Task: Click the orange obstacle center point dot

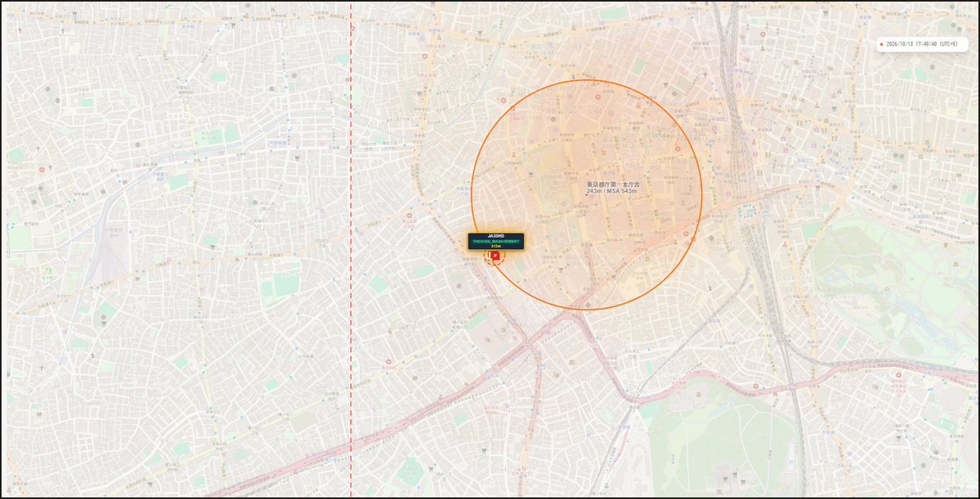Action: point(585,195)
